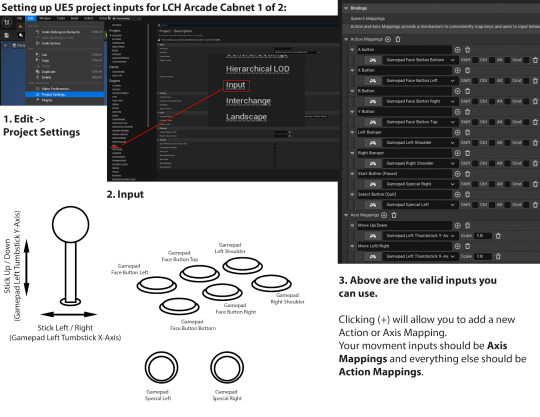
Task: Add key to Move Up/Down axis mapping
Action: tap(457, 225)
